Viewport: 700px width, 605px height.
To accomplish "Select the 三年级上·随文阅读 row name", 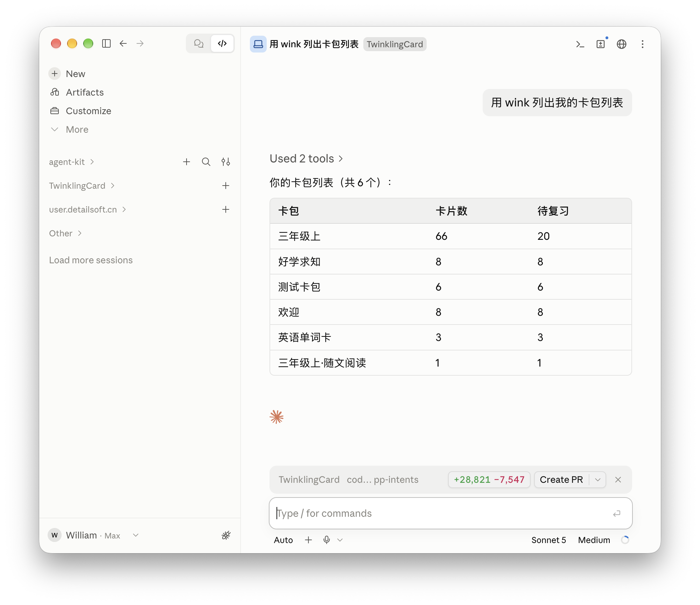I will 322,363.
